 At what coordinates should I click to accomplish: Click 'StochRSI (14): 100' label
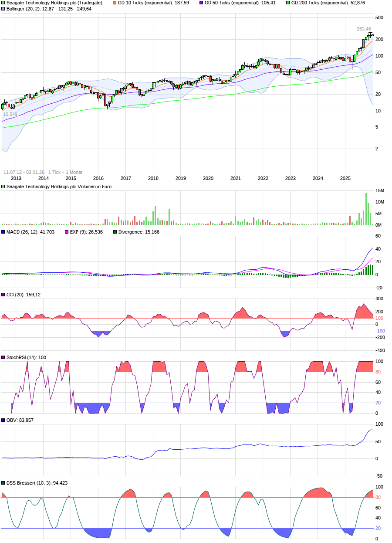[x=26, y=357]
